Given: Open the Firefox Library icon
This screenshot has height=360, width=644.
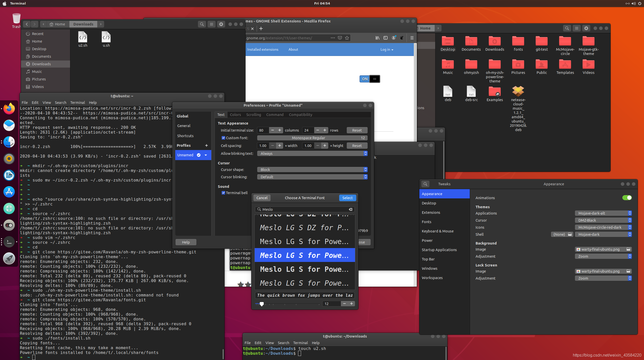Looking at the screenshot, I should (x=377, y=38).
